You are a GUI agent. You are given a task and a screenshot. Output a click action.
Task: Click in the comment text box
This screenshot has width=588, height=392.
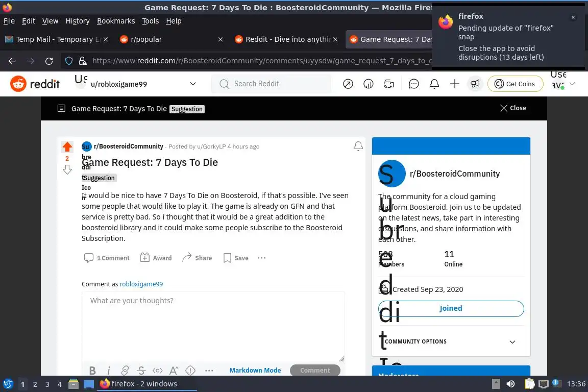(x=213, y=326)
